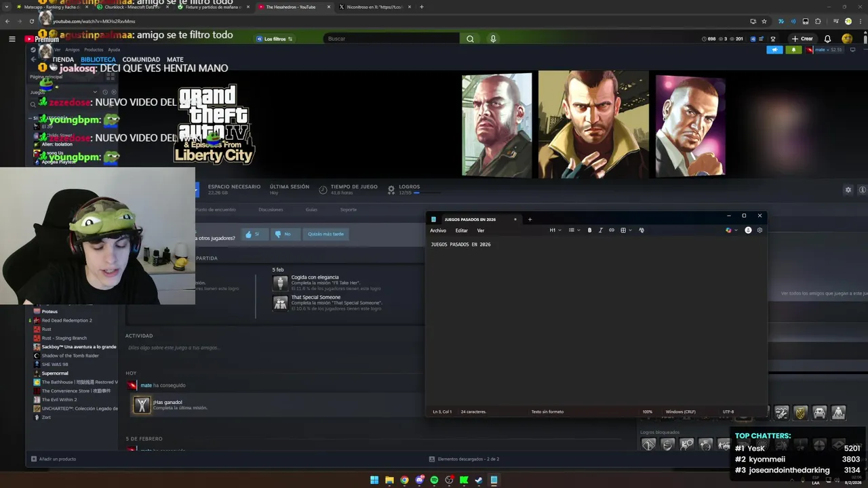Open the H1 heading style dropdown
The image size is (868, 488).
point(555,230)
